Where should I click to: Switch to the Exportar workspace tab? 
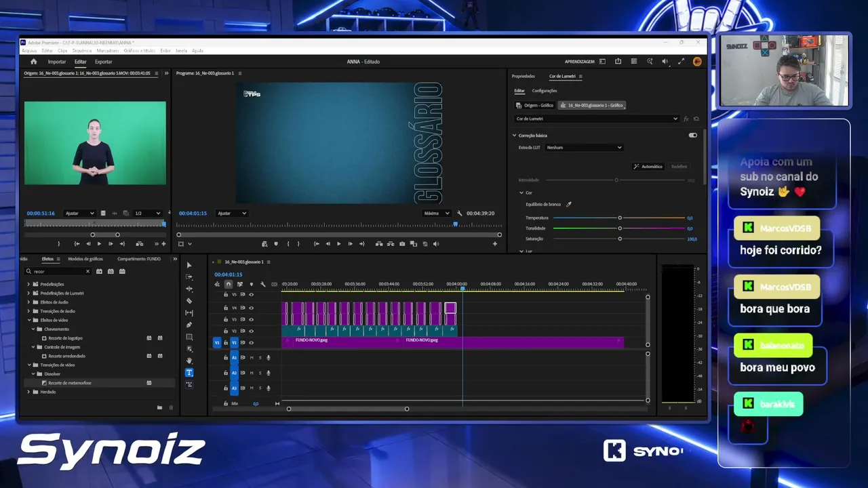(104, 62)
